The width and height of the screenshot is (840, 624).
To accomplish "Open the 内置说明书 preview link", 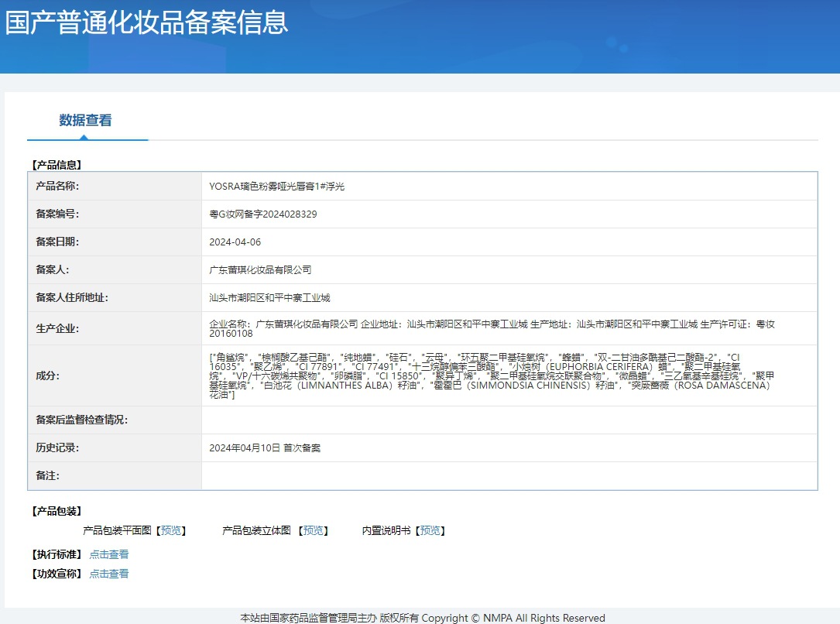I will click(x=430, y=531).
